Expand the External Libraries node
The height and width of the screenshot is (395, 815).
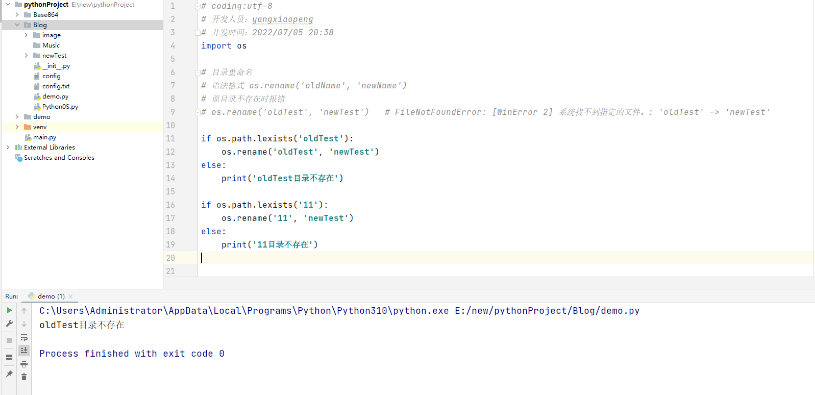(8, 147)
